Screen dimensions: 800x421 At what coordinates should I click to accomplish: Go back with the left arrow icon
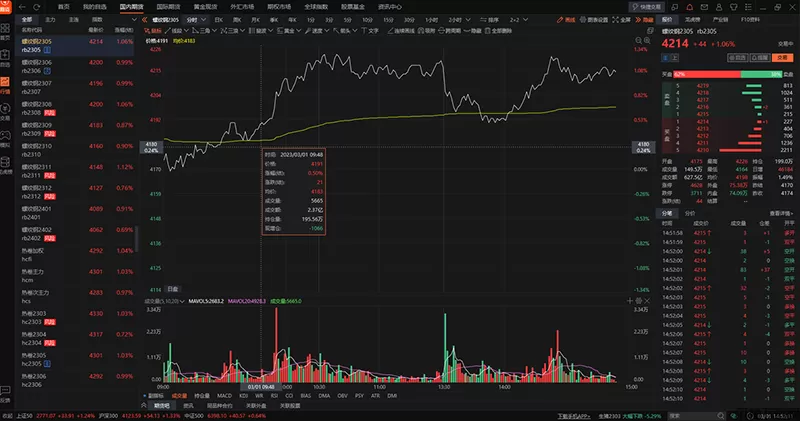point(22,7)
